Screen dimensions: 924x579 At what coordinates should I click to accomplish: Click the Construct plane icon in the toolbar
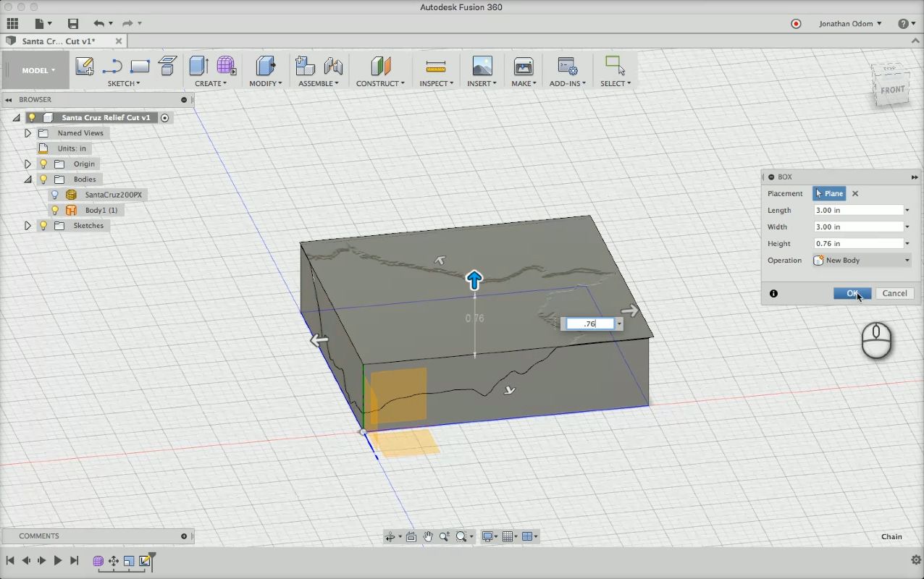(x=379, y=67)
